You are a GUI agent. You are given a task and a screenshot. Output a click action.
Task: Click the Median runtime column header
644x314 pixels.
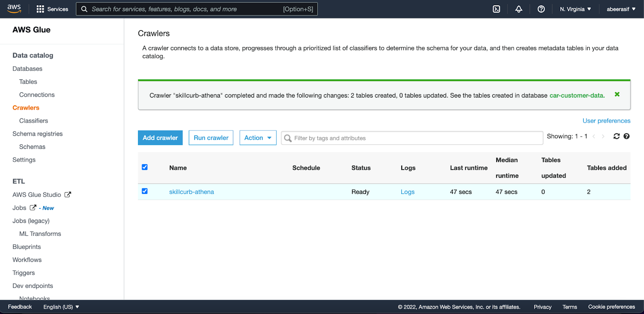pyautogui.click(x=507, y=168)
